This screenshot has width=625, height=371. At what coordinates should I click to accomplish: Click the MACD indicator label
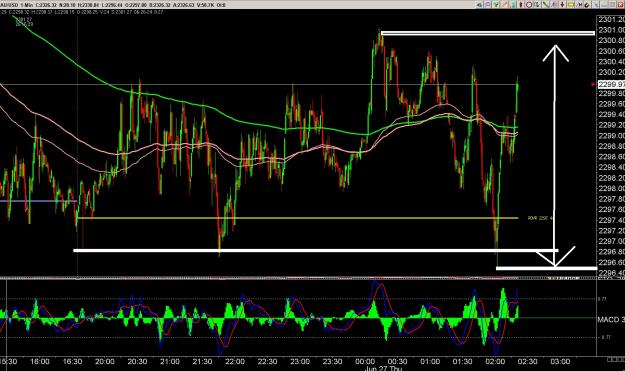(x=611, y=319)
